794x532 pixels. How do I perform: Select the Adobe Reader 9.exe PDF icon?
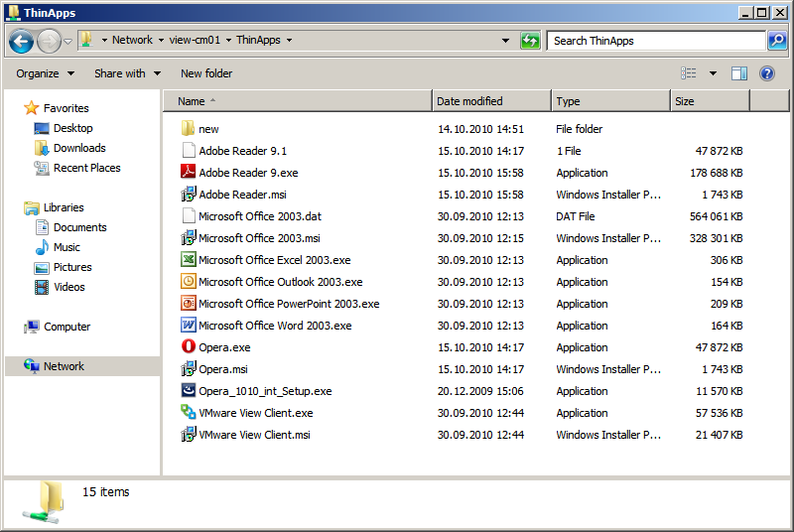click(x=188, y=172)
